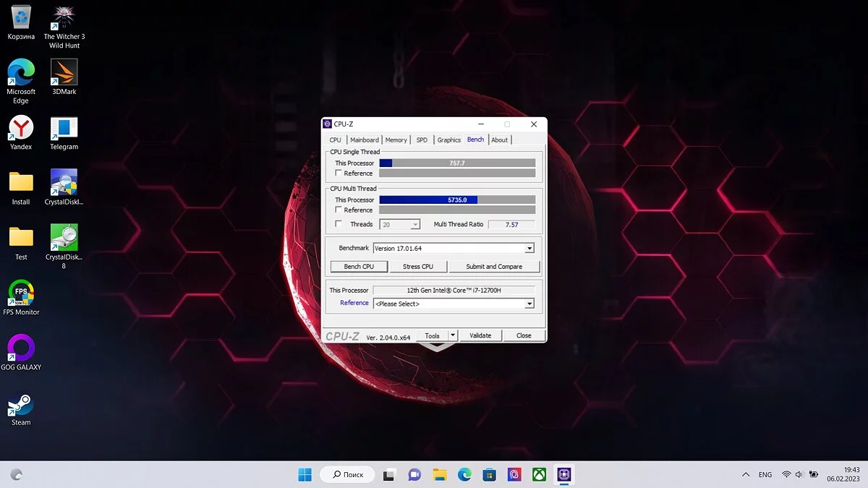The width and height of the screenshot is (868, 488).
Task: Click the Search box in the taskbar
Action: [x=347, y=474]
